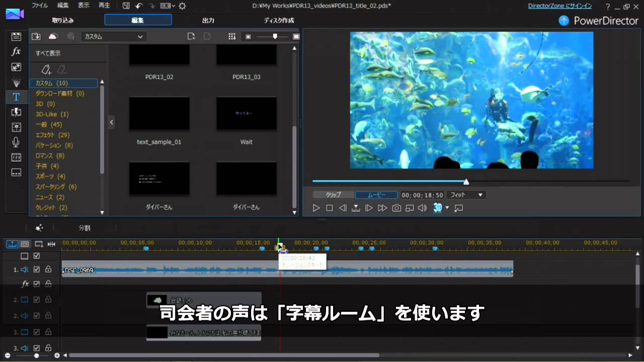Open the 編集 menu in menu bar
Image resolution: width=644 pixels, height=362 pixels.
(x=63, y=6)
